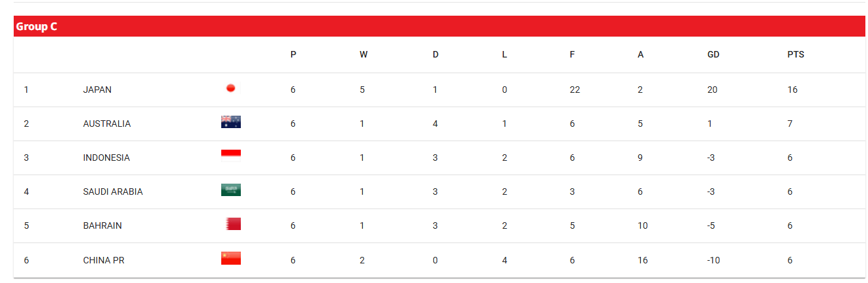Click the CHINA PR team name
This screenshot has height=283, width=868.
[x=104, y=260]
